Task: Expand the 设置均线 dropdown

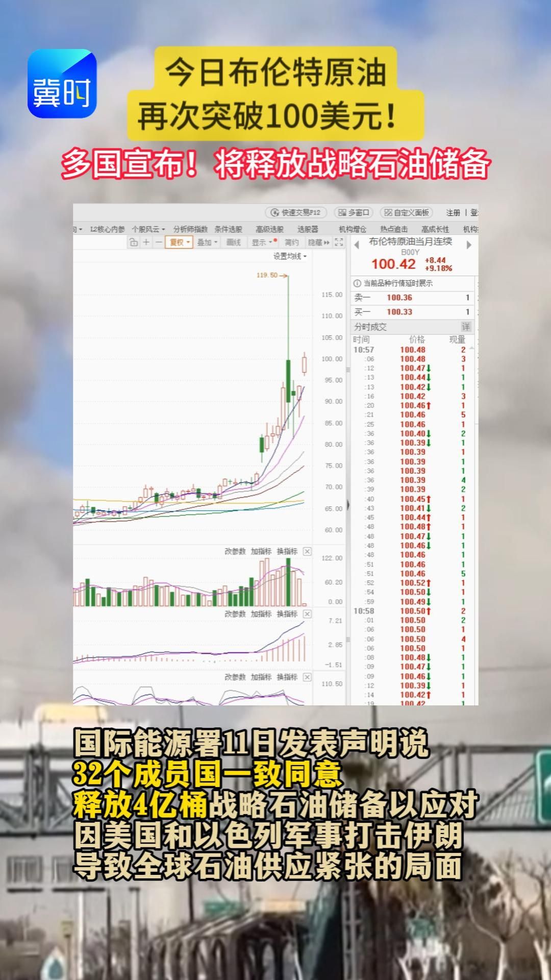Action: point(290,256)
